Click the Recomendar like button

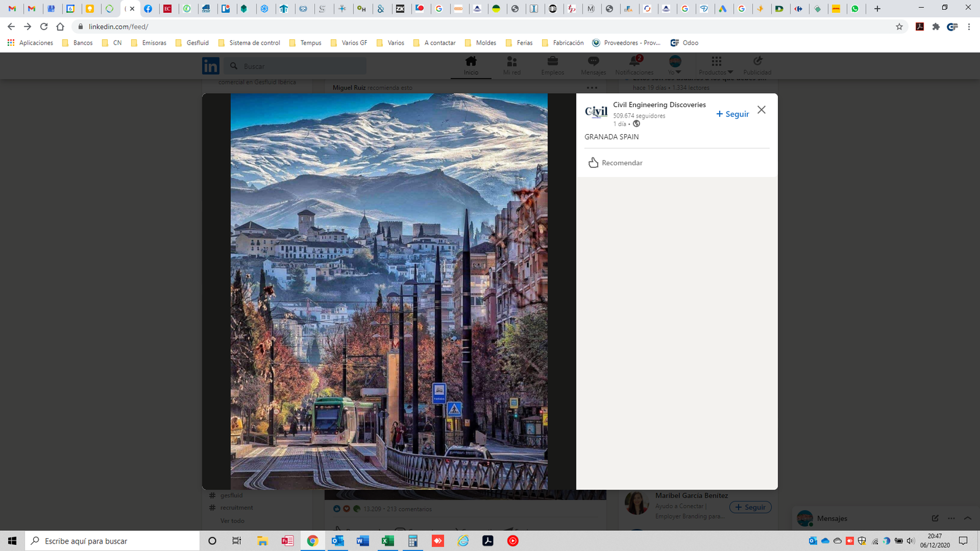point(616,163)
